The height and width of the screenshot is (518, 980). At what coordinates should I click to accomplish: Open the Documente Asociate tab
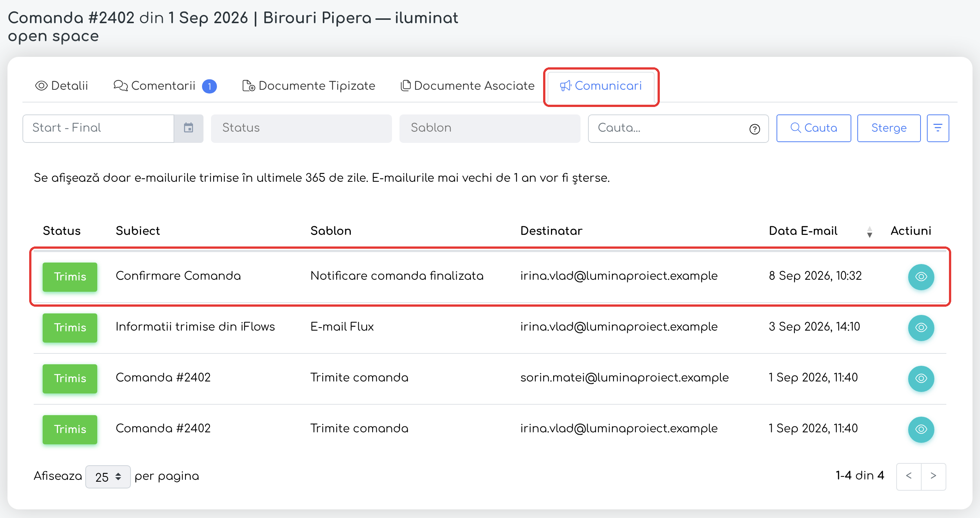coord(468,86)
